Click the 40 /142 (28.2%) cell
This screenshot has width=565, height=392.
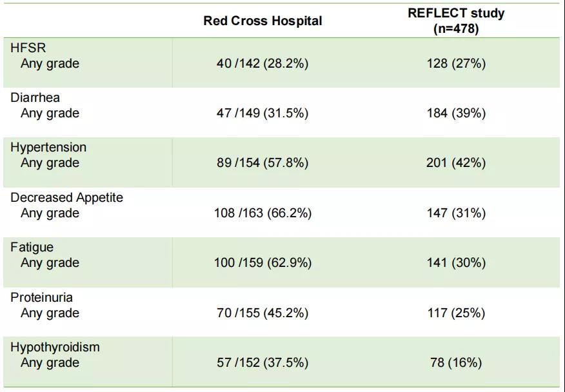click(x=263, y=63)
